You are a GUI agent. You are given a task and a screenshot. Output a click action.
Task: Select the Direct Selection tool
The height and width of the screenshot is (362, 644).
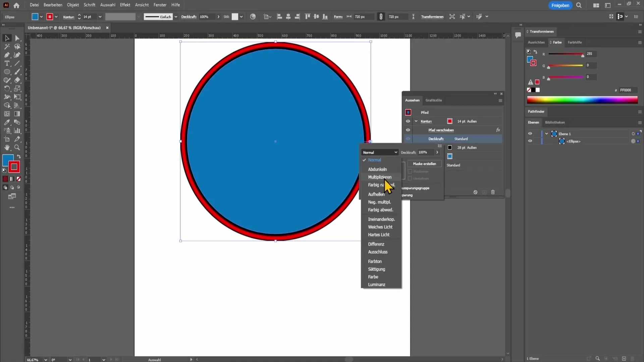(x=17, y=38)
